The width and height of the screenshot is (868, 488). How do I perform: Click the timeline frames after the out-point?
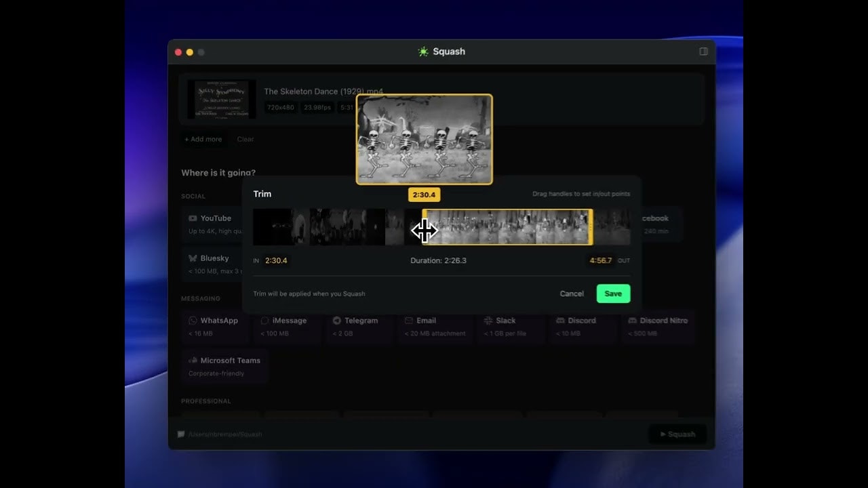[x=612, y=227]
